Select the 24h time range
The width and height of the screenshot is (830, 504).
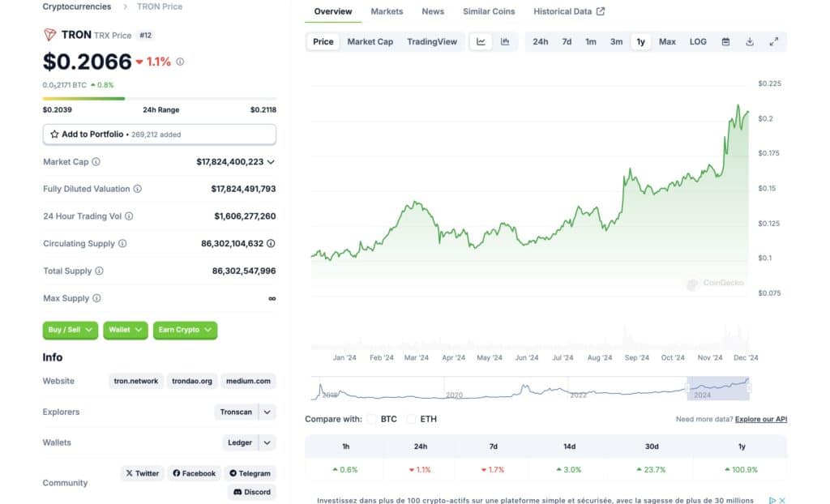pos(540,42)
